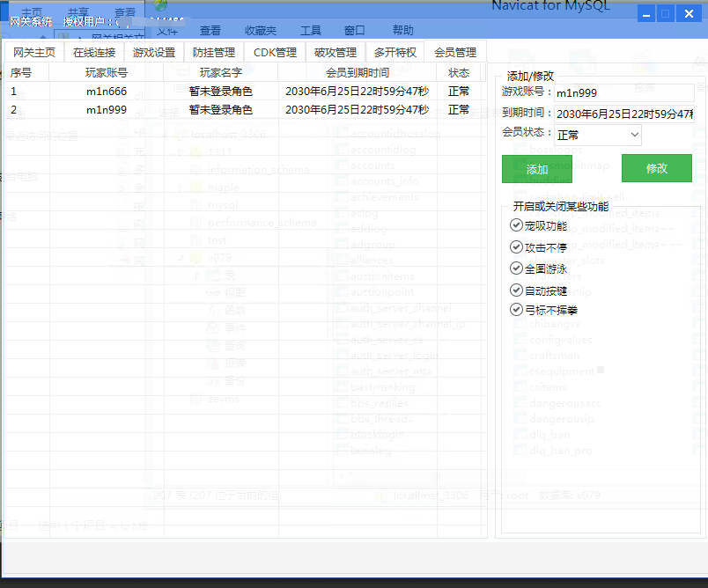Viewport: 708px width, 588px height.
Task: Select the 游戏设置 tab
Action: 154,52
